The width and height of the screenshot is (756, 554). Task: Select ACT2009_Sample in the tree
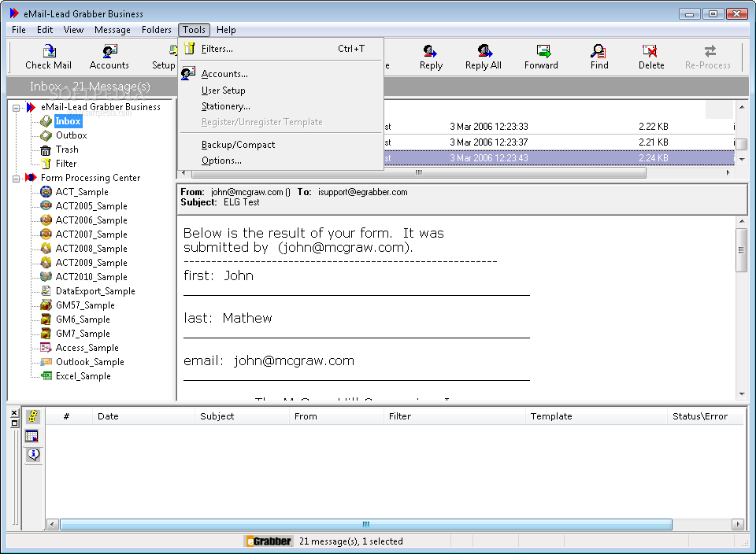pos(91,263)
